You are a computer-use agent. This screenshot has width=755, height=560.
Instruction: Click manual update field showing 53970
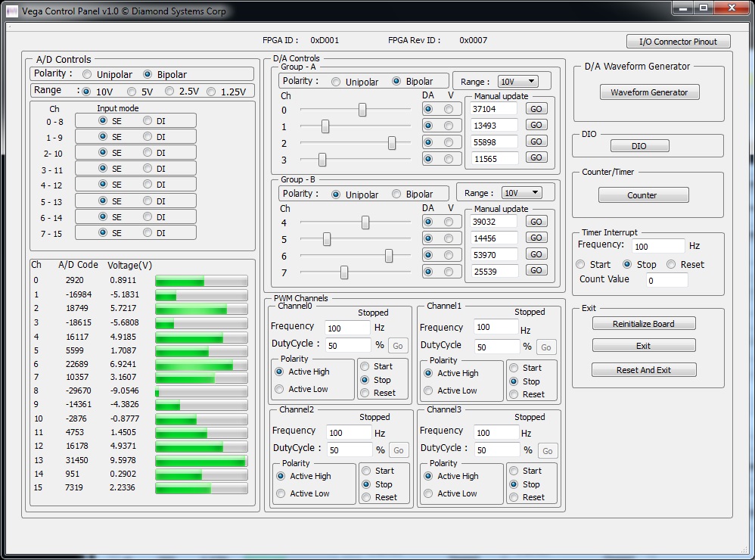click(493, 255)
